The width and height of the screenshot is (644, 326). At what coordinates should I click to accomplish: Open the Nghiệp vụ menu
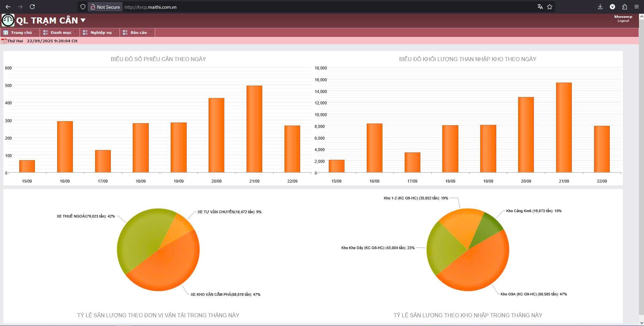pos(100,33)
